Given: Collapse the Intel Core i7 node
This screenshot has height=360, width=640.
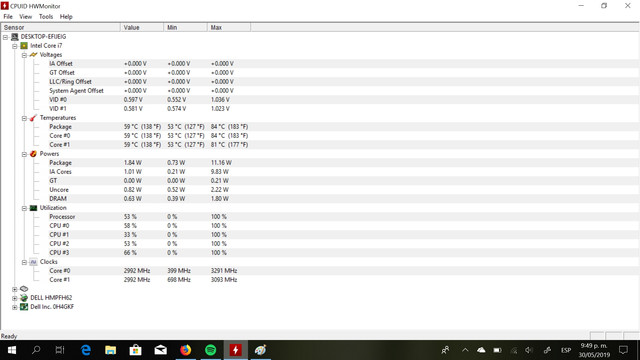Looking at the screenshot, I should [15, 46].
